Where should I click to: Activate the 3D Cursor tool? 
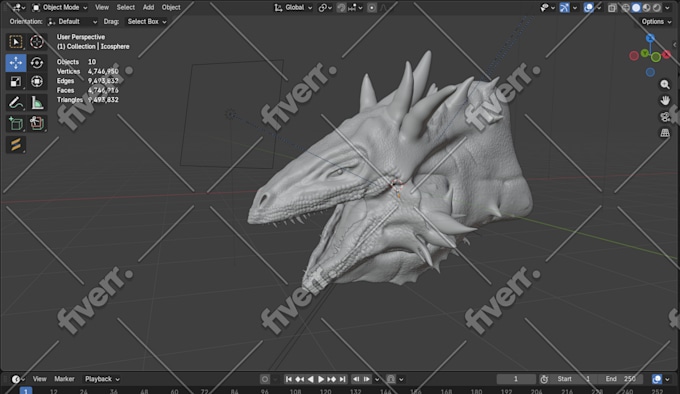click(37, 42)
